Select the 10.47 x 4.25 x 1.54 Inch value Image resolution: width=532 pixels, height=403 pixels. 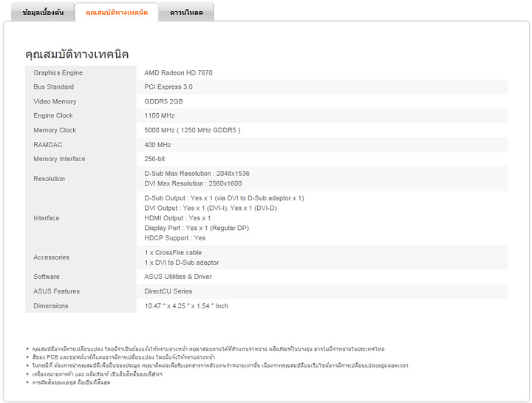[186, 306]
